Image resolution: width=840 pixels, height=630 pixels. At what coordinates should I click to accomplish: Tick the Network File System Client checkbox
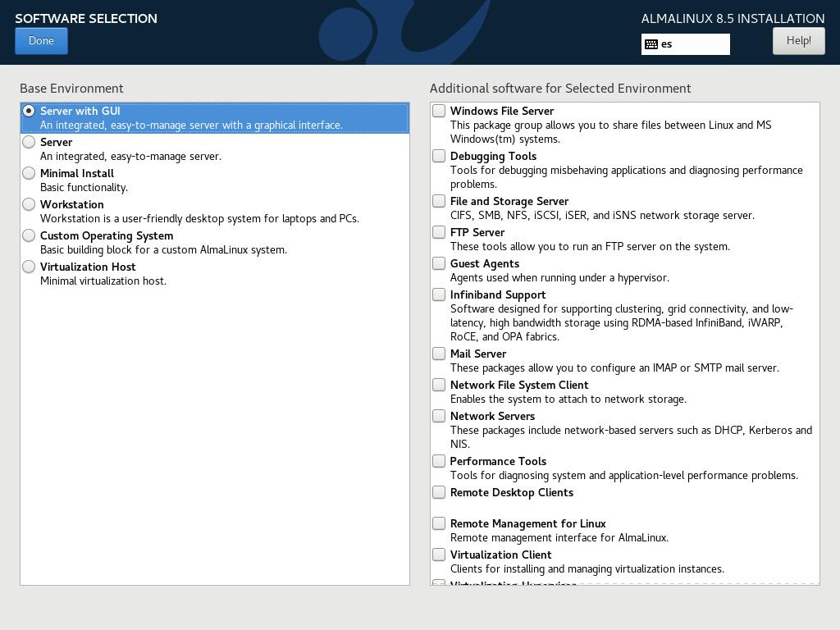pyautogui.click(x=439, y=385)
